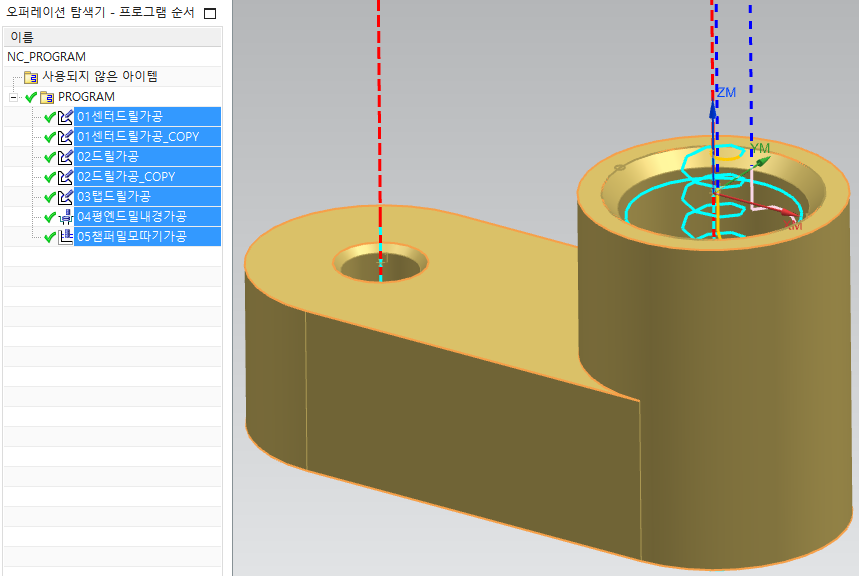Click drilling icon of 03탭드릴가공 operation
The width and height of the screenshot is (859, 576).
coord(66,196)
